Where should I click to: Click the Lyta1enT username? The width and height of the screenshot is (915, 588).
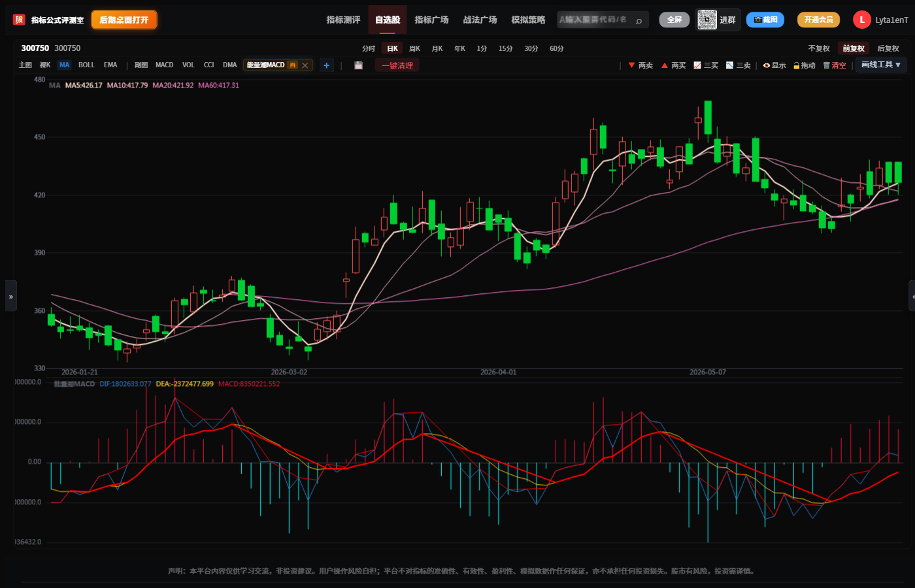pos(891,20)
